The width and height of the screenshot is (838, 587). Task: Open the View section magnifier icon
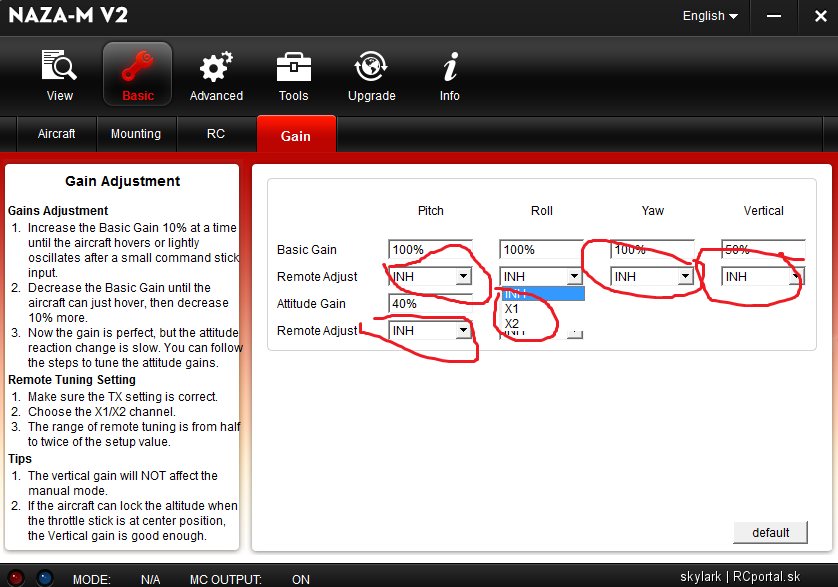point(59,66)
